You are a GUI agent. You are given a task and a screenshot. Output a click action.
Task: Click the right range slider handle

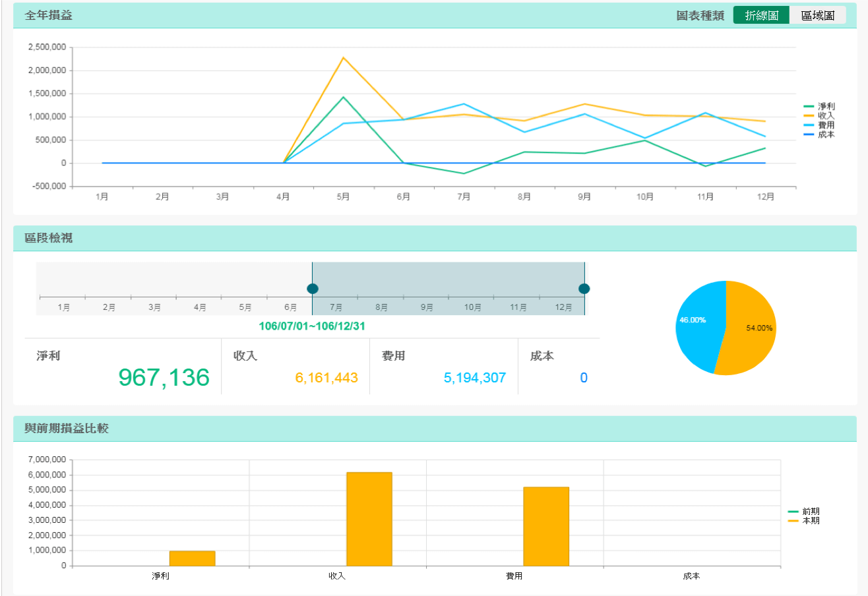coord(584,289)
